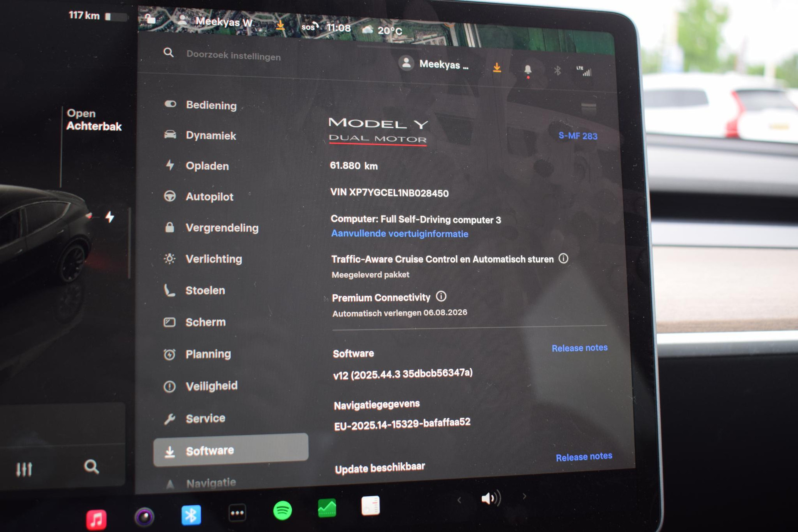This screenshot has width=798, height=532.
Task: Focus the Doorzoek instellingen search field
Action: pyautogui.click(x=234, y=56)
